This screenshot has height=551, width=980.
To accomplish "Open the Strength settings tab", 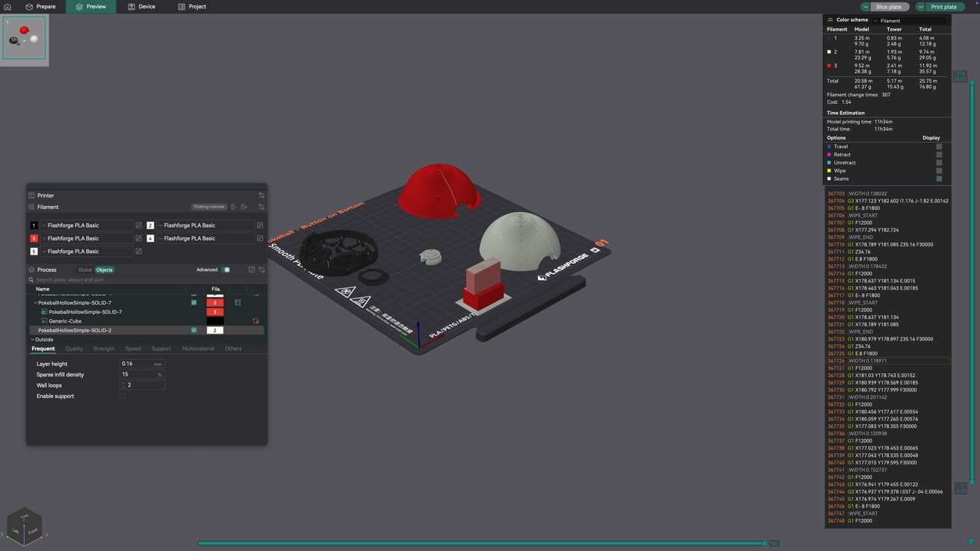I will 104,349.
